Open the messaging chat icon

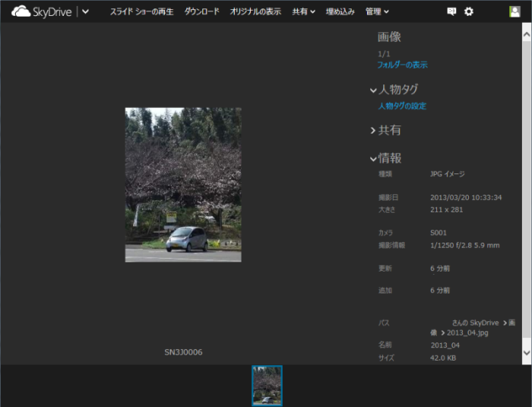451,11
